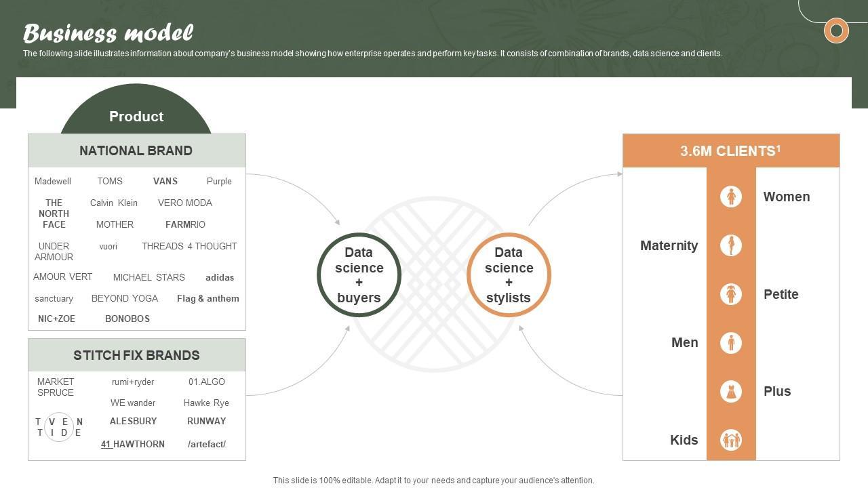Click the Women client label
This screenshot has width=868, height=488.
tap(787, 197)
